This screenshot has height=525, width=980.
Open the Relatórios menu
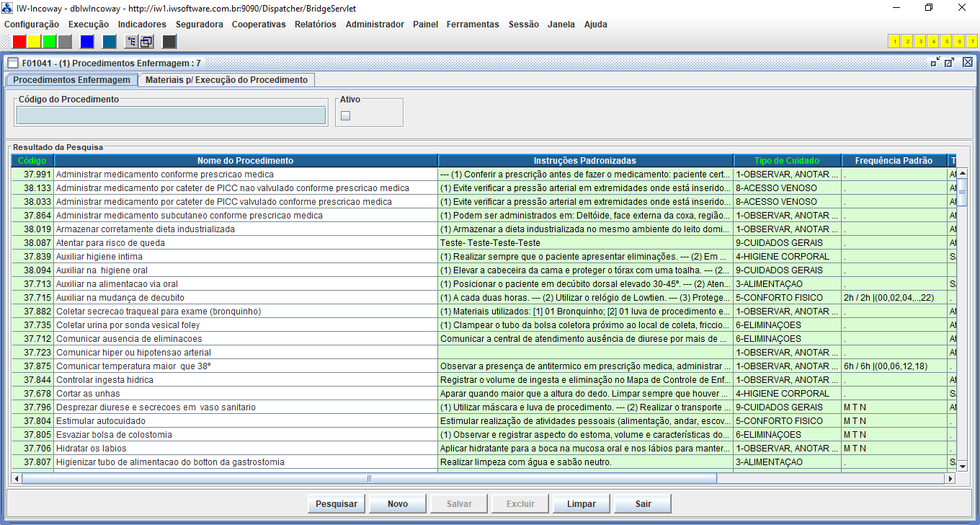[x=316, y=24]
